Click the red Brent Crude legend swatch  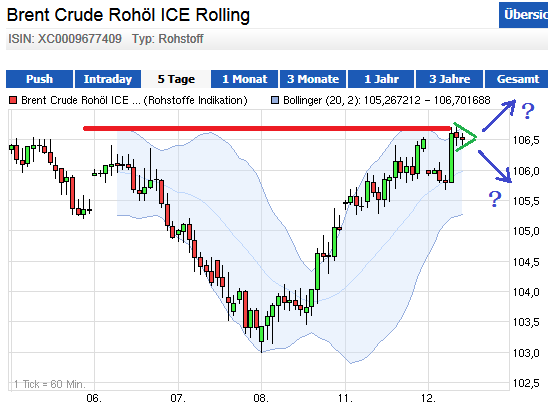[13, 100]
